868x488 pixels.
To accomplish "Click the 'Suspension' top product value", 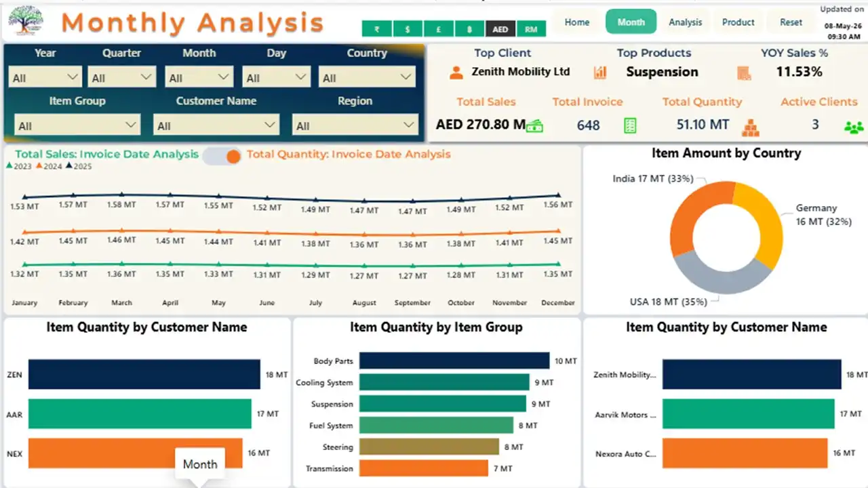I will (x=662, y=72).
